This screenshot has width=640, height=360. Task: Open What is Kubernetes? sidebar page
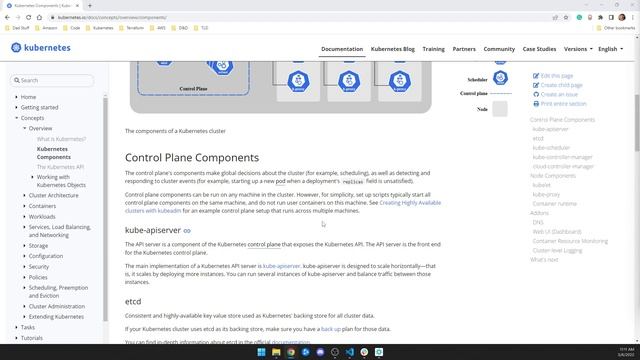[62, 139]
